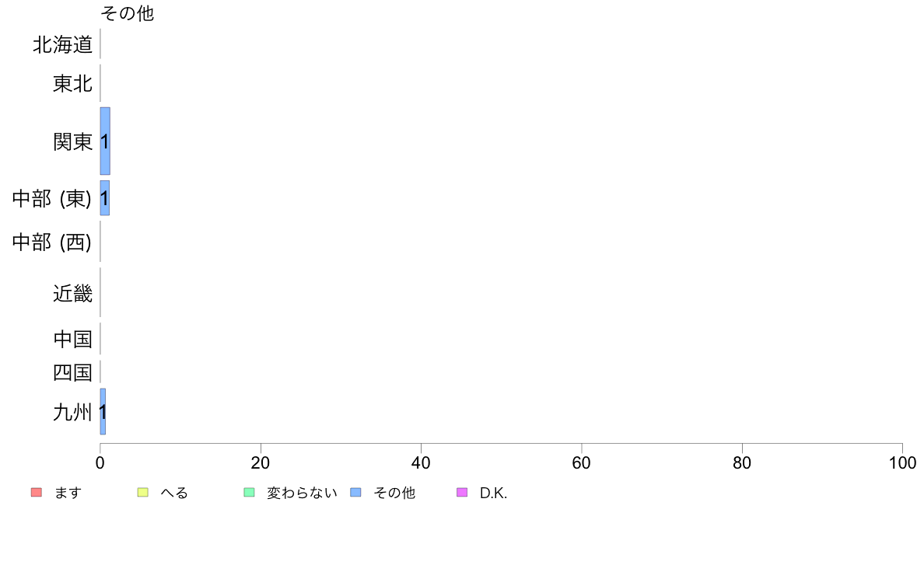Click the その他 chart title
The image size is (924, 572).
[128, 14]
